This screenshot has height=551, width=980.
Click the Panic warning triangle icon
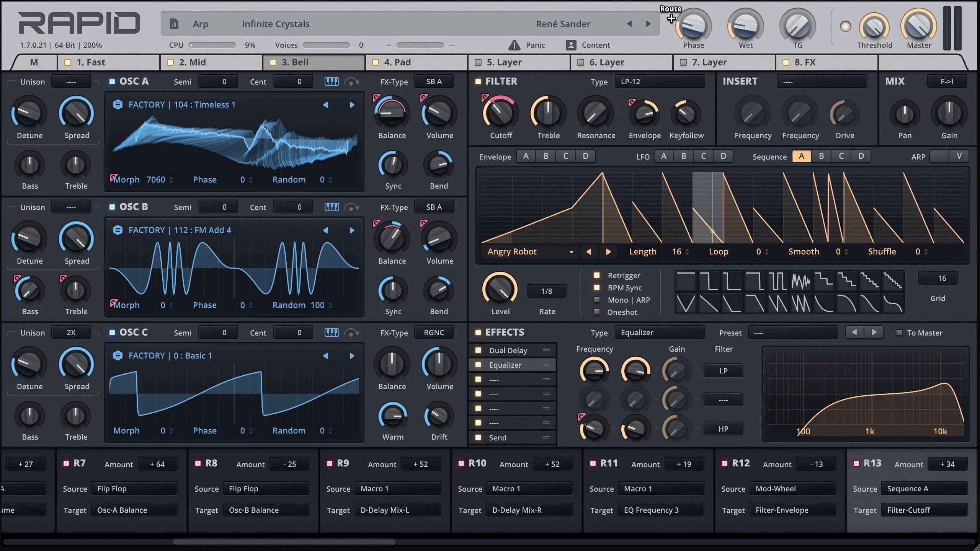click(514, 45)
